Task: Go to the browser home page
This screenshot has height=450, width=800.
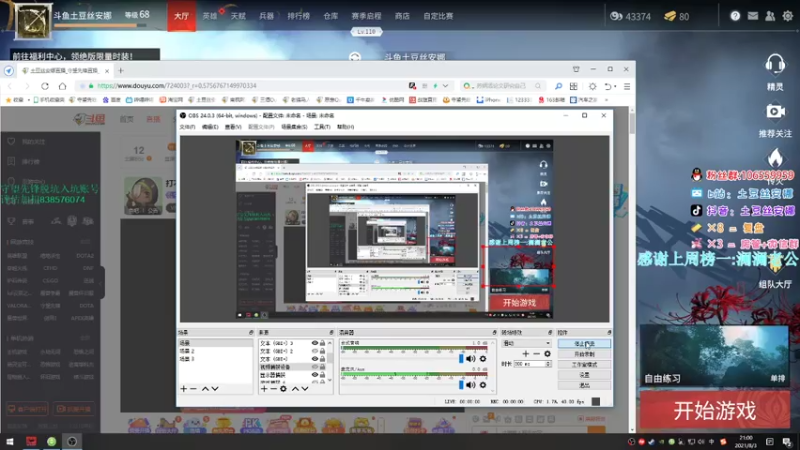Action: [62, 86]
